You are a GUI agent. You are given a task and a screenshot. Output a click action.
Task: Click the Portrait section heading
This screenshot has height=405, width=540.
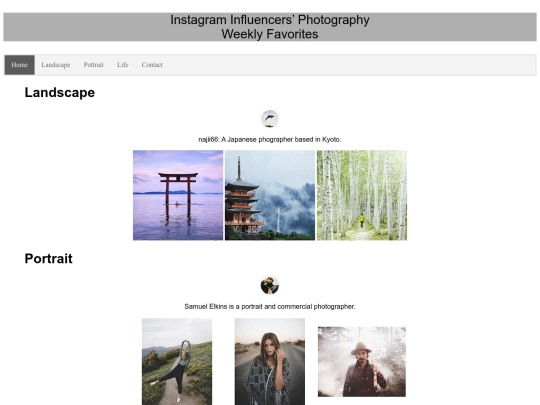49,259
